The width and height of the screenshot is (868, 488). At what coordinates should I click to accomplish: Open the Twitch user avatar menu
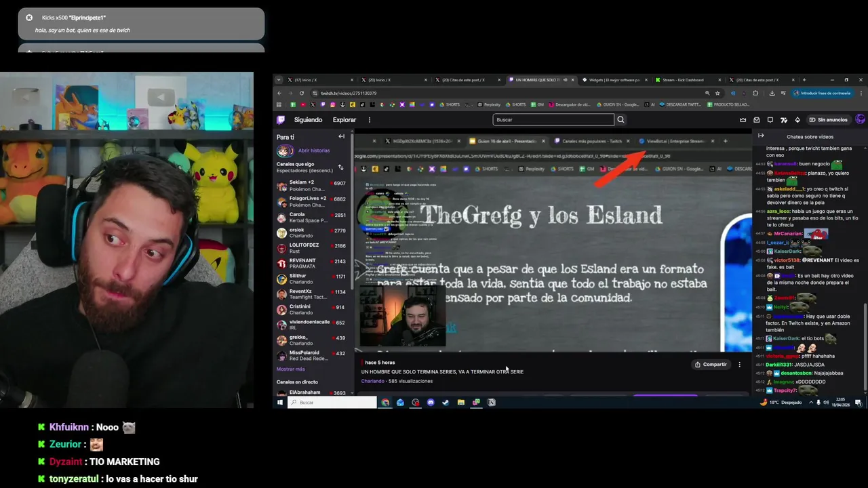click(x=861, y=120)
